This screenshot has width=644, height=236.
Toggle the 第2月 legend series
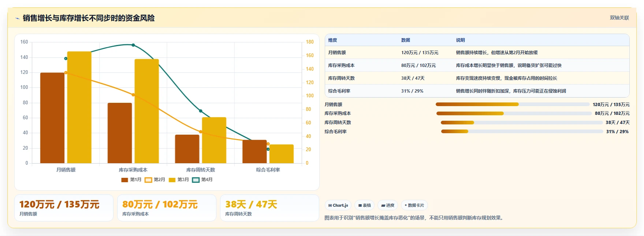coord(155,180)
